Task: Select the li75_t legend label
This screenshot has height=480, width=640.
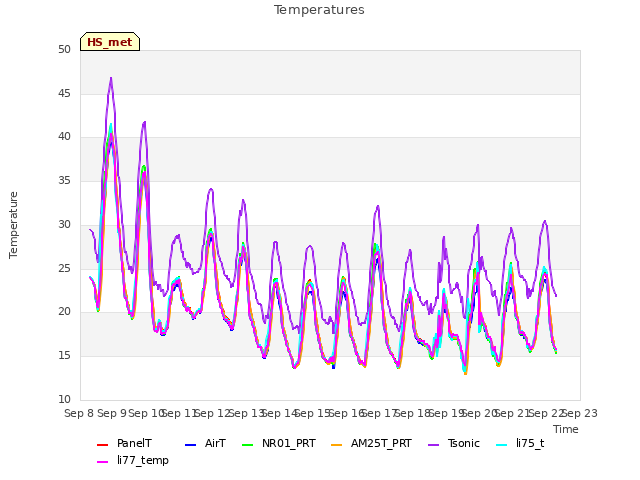Action: point(530,444)
